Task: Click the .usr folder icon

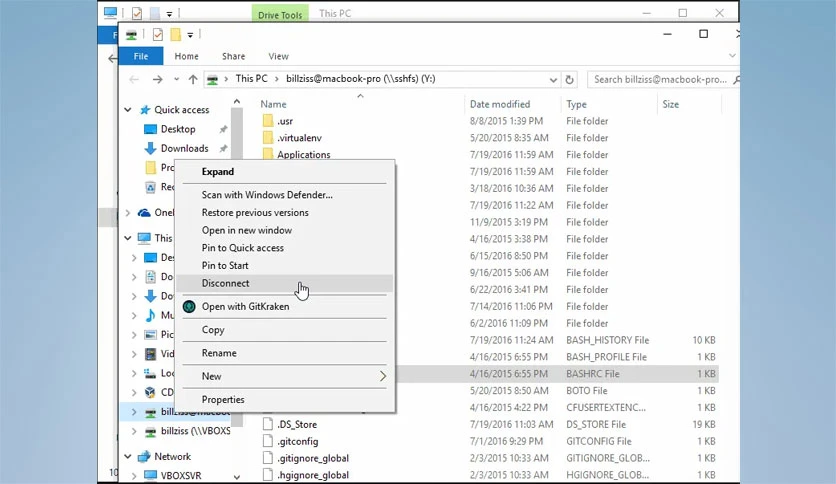Action: coord(268,121)
